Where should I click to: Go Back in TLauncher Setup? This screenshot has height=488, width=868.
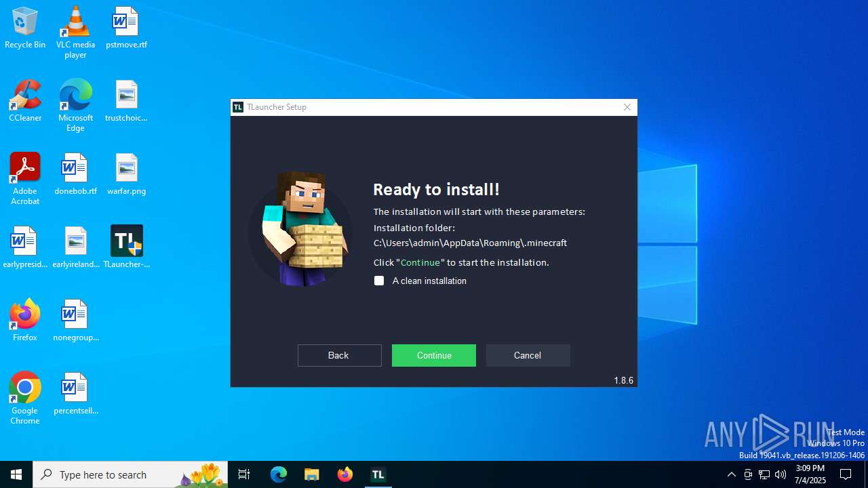pyautogui.click(x=339, y=355)
